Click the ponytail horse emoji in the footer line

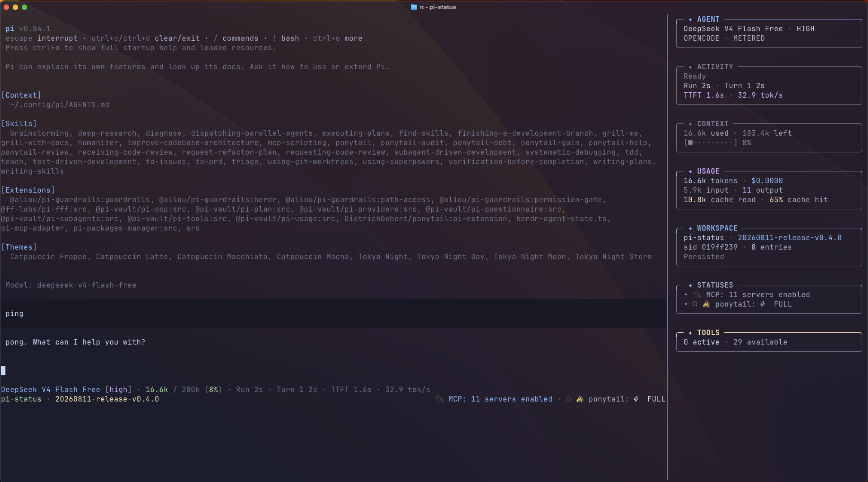coord(580,399)
